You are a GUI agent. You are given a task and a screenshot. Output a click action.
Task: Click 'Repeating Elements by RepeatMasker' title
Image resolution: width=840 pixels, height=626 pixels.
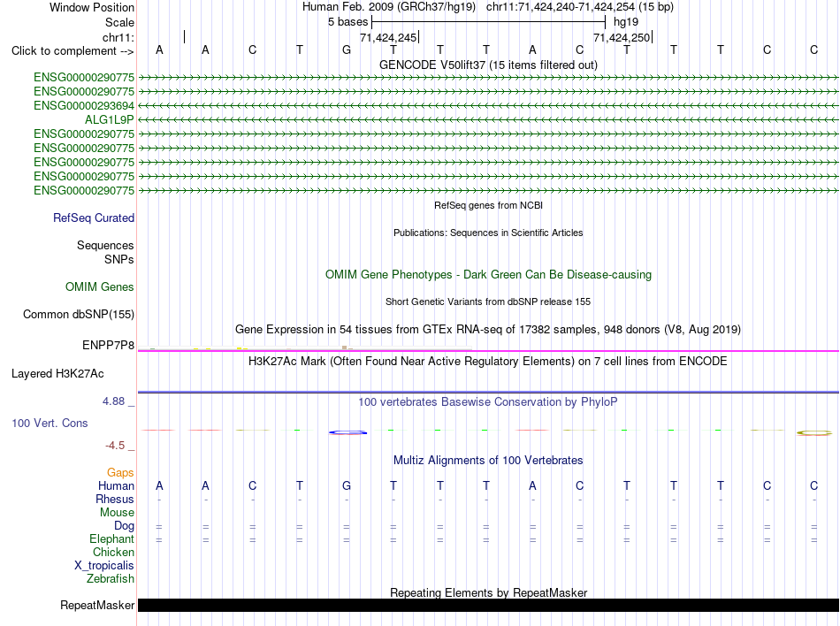[x=488, y=592]
